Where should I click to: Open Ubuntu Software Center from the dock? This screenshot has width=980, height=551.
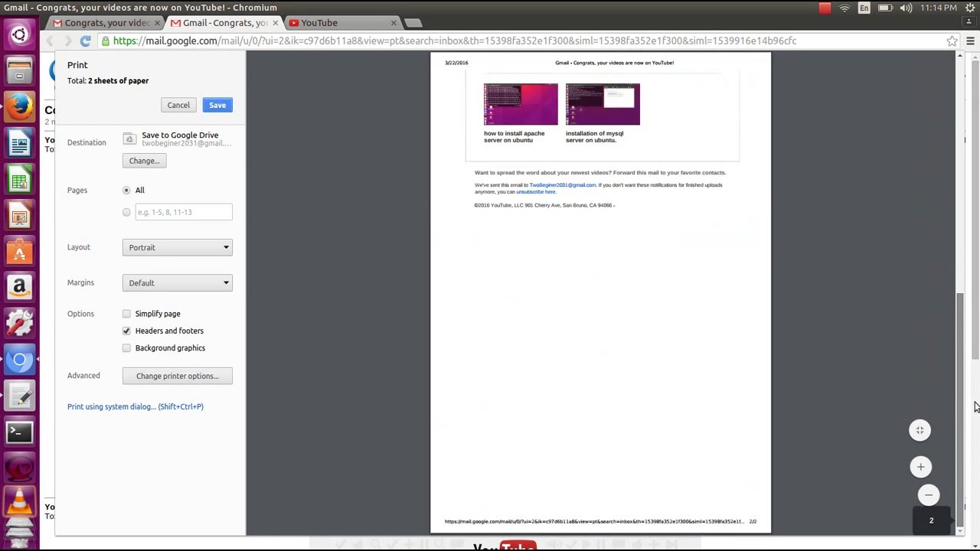[19, 252]
